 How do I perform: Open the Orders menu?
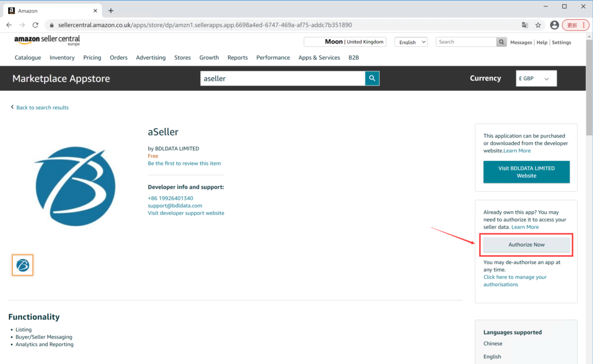(x=118, y=57)
